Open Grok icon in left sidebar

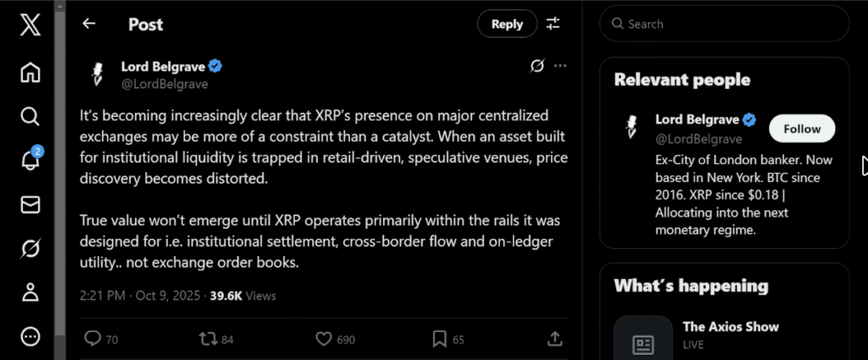click(x=30, y=248)
